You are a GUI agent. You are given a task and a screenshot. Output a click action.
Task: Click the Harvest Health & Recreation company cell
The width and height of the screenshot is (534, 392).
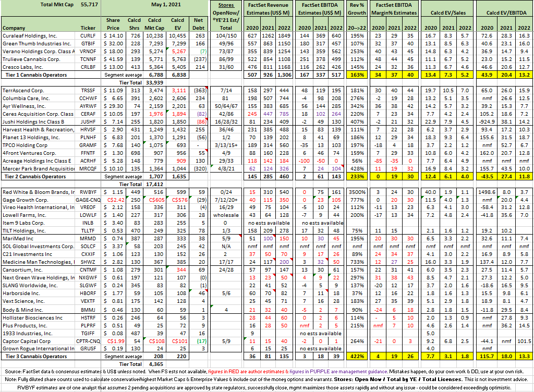pos(38,130)
